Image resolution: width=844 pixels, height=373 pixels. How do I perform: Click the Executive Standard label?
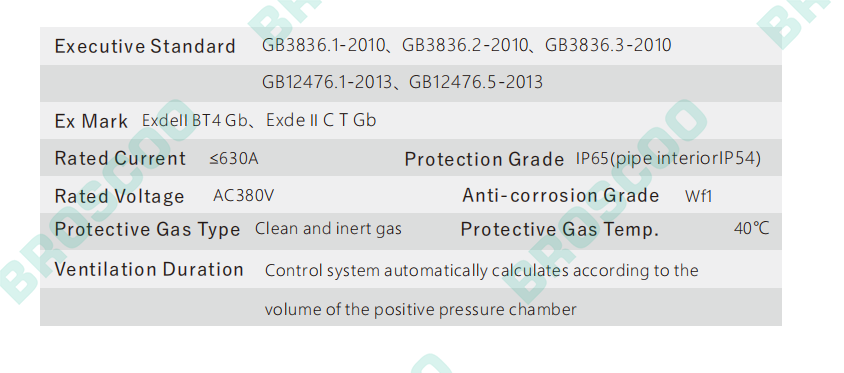(x=145, y=46)
